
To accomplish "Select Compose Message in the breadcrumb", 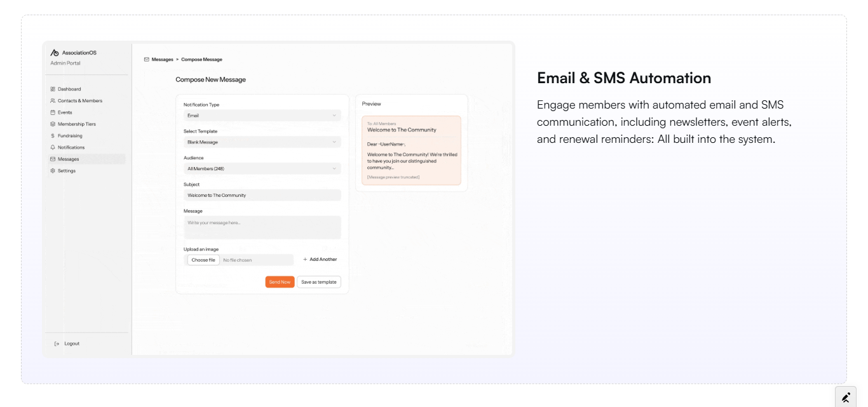I will [x=201, y=59].
